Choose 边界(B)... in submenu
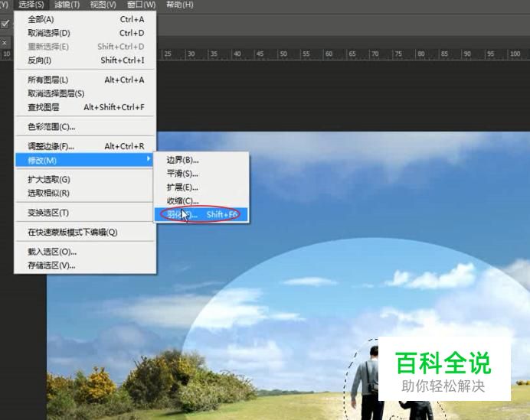Image resolution: width=530 pixels, height=420 pixels. pos(201,160)
